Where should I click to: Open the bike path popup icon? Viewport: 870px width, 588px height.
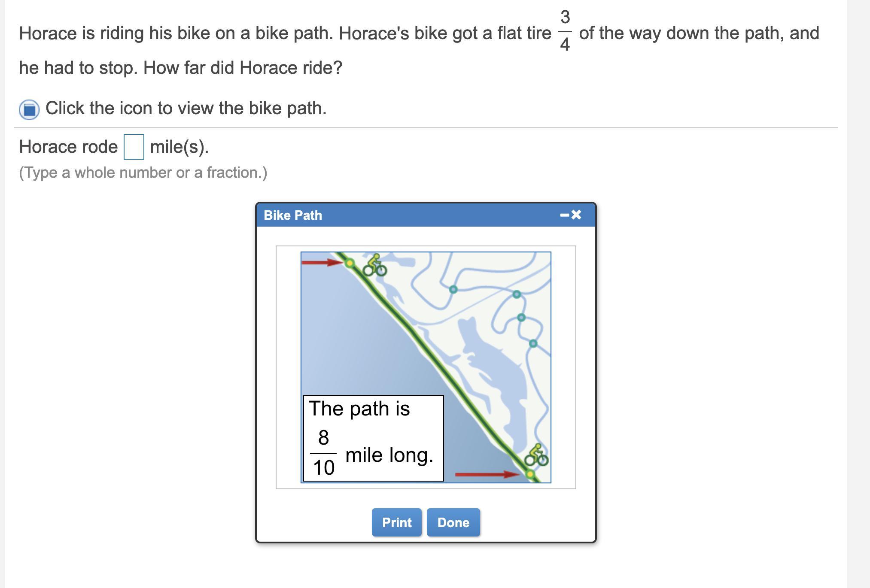point(29,109)
